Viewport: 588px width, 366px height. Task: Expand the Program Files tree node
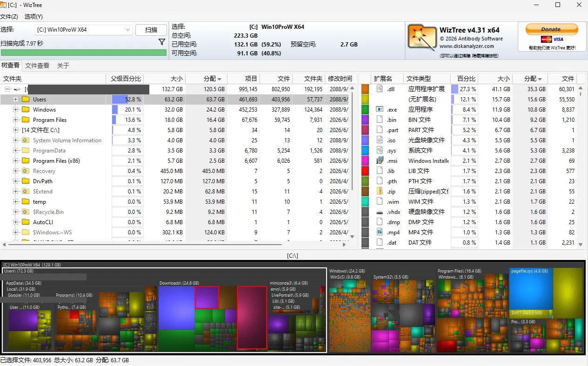15,120
